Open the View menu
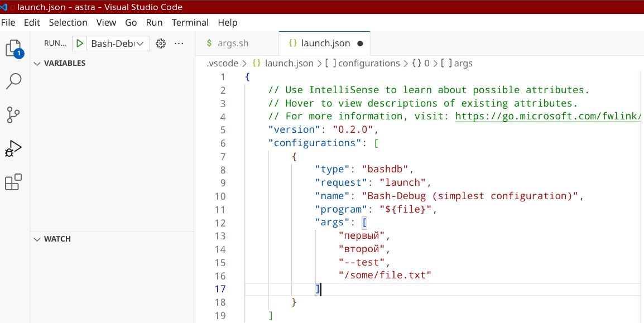 pos(107,22)
